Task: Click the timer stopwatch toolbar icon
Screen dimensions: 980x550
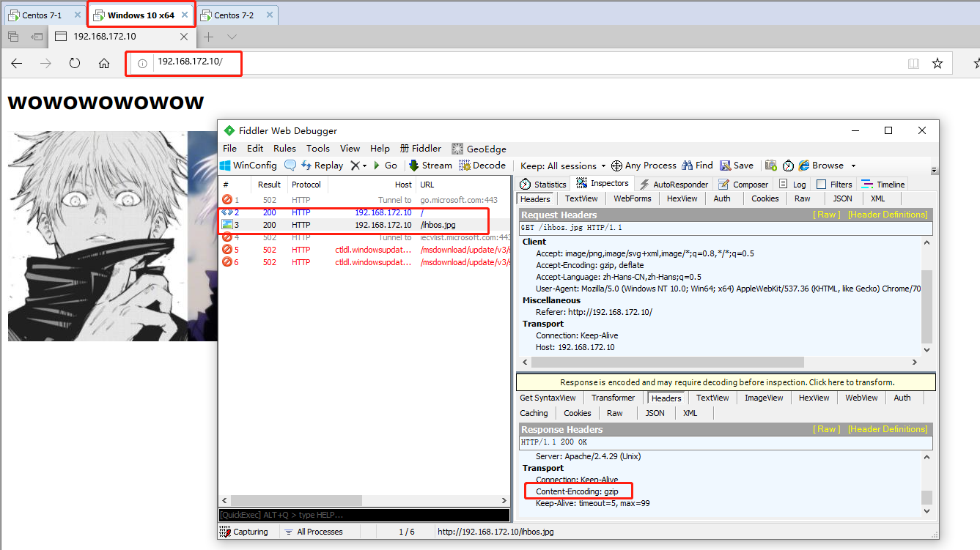Action: tap(788, 166)
